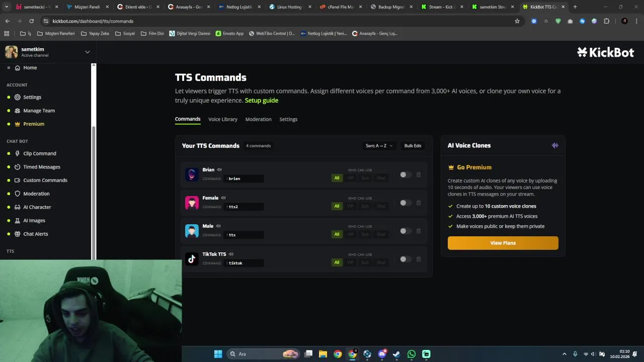Select Mod access for Brian command
The height and width of the screenshot is (362, 644).
coord(381,178)
